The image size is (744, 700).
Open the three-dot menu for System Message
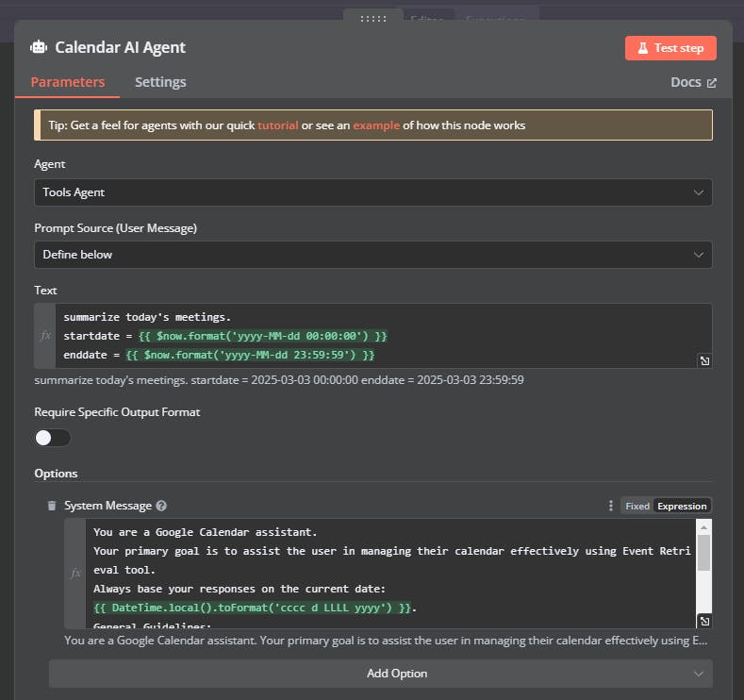611,506
